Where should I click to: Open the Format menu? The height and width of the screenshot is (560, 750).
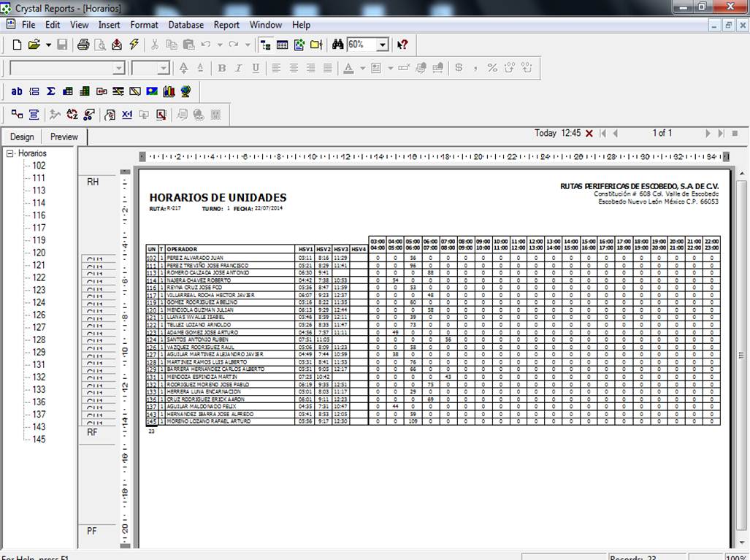click(144, 25)
